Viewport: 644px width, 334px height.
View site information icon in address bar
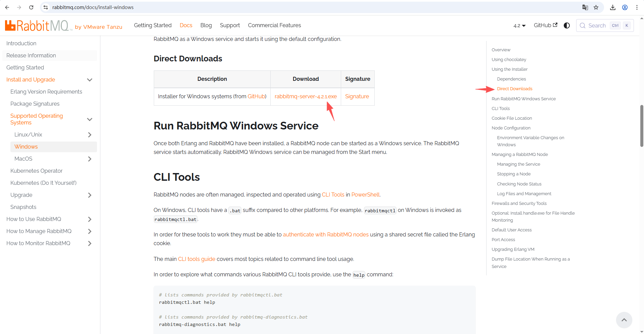point(46,7)
